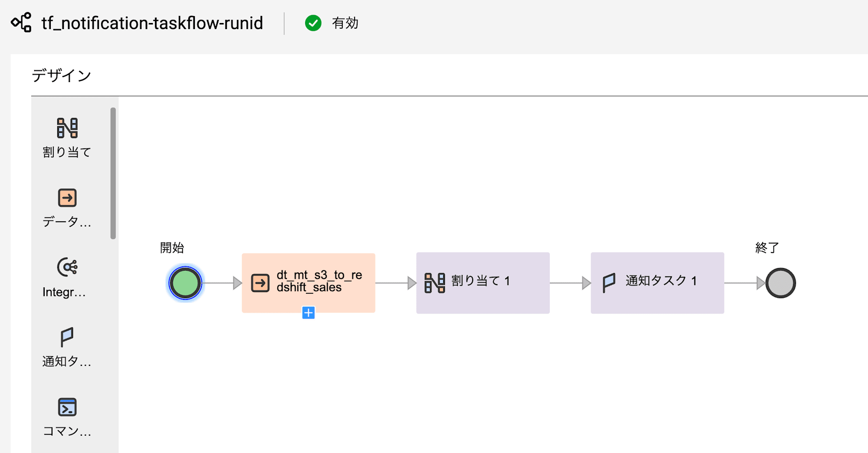Select the 割り当て palette icon
The height and width of the screenshot is (453, 868).
point(67,128)
